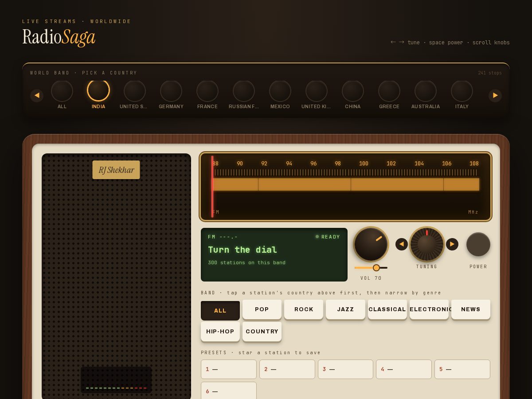The image size is (532, 399).
Task: Filter stations by NEWS genre
Action: point(471,309)
